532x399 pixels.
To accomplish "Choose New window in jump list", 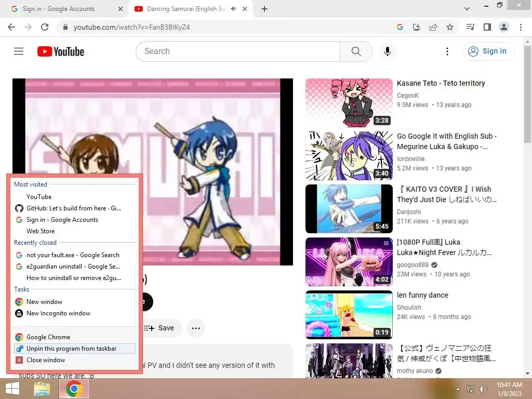I will coord(75,302).
